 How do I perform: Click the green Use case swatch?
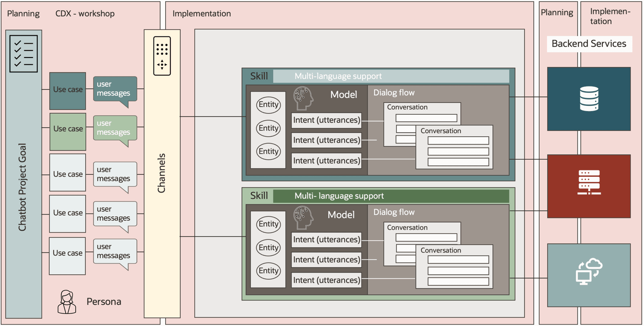[67, 128]
